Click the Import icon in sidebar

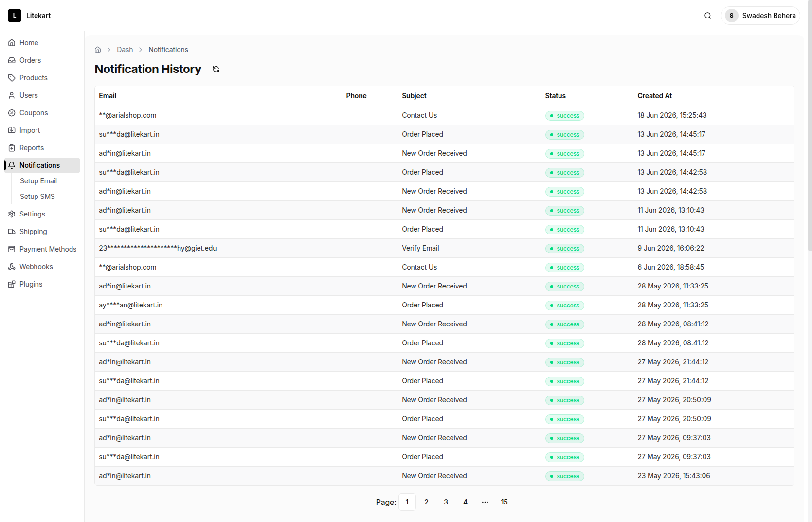pos(12,130)
